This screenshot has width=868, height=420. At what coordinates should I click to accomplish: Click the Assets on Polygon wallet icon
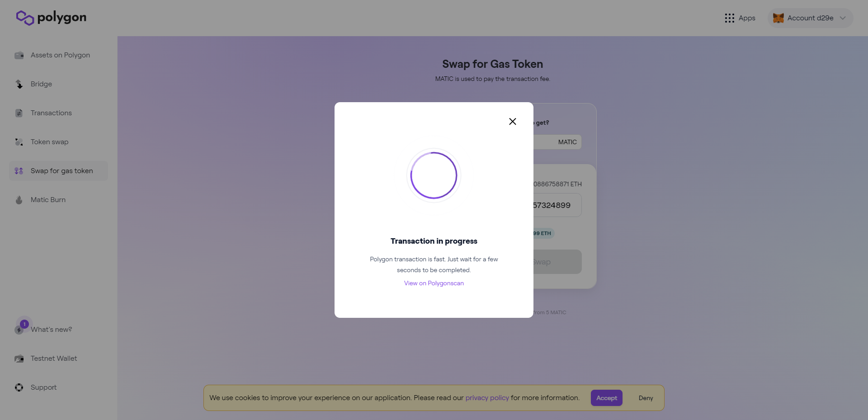point(19,55)
